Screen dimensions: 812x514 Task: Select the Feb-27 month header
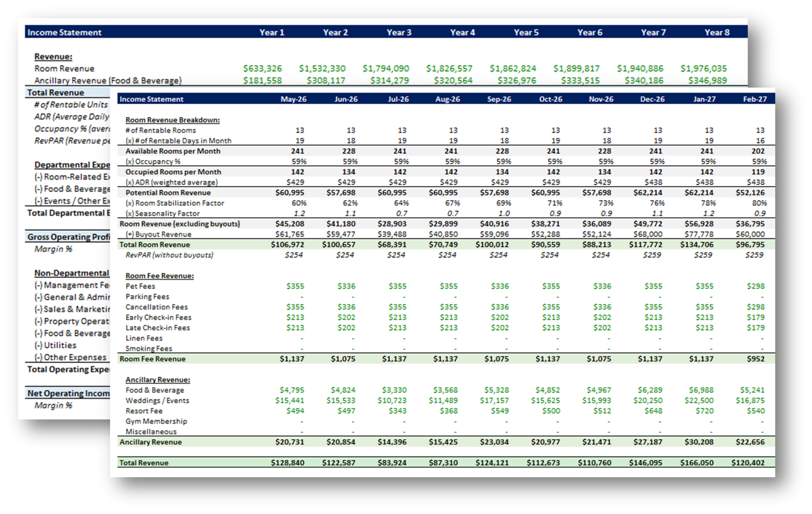(755, 99)
